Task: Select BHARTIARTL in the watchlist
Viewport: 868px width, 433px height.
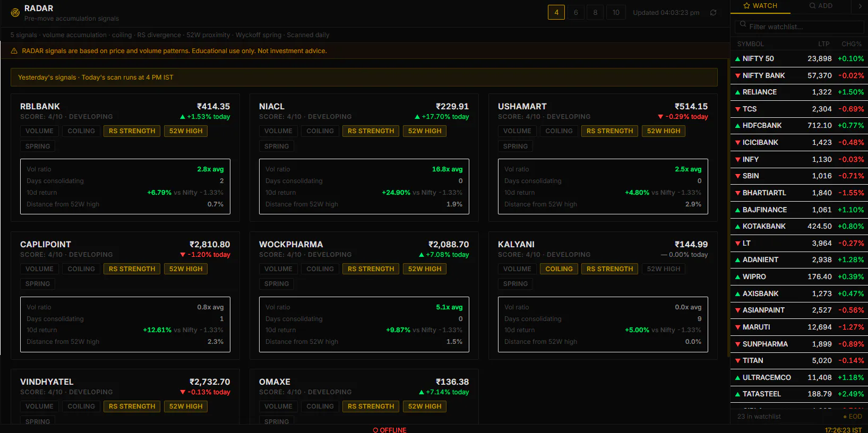Action: pos(799,193)
